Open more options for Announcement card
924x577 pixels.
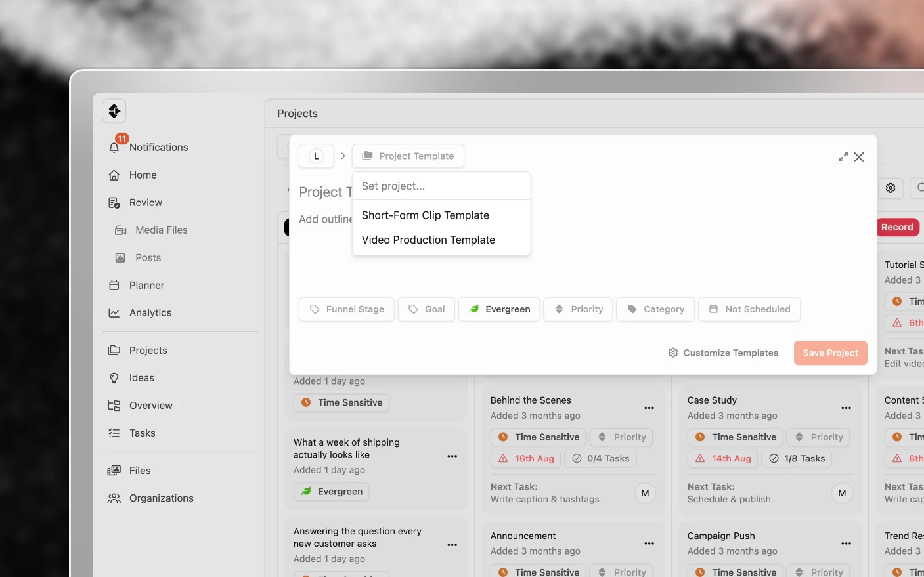[x=649, y=544]
